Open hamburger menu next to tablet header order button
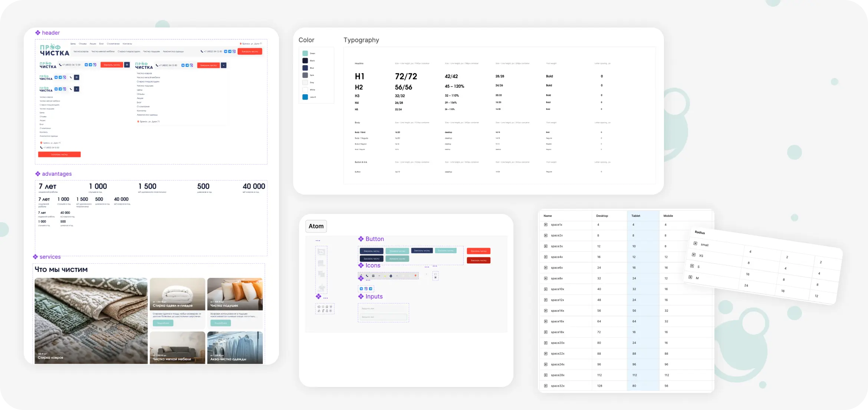This screenshot has width=868, height=410. pyautogui.click(x=127, y=65)
